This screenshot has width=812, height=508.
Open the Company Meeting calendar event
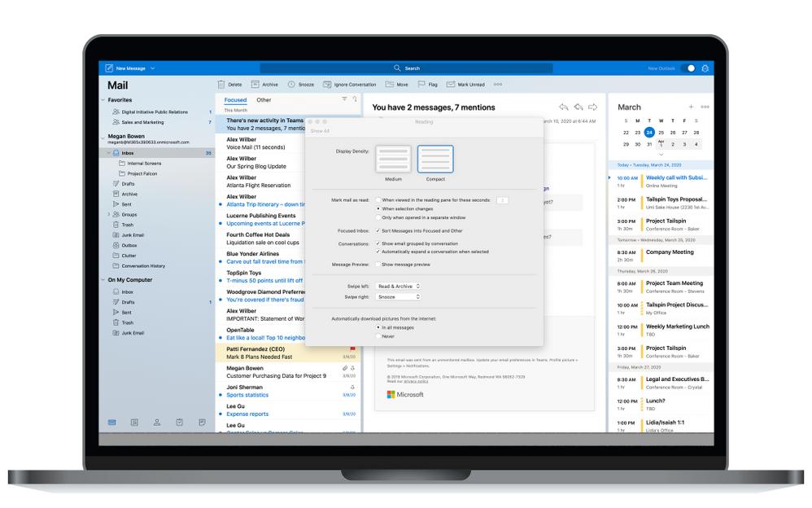661,256
